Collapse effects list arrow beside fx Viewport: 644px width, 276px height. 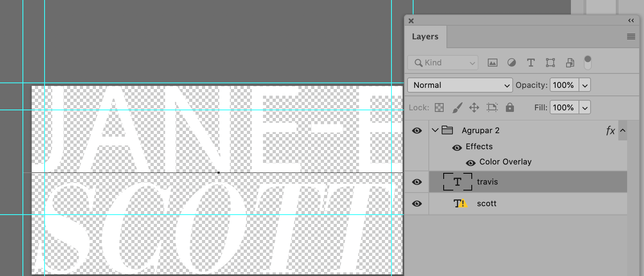[623, 130]
